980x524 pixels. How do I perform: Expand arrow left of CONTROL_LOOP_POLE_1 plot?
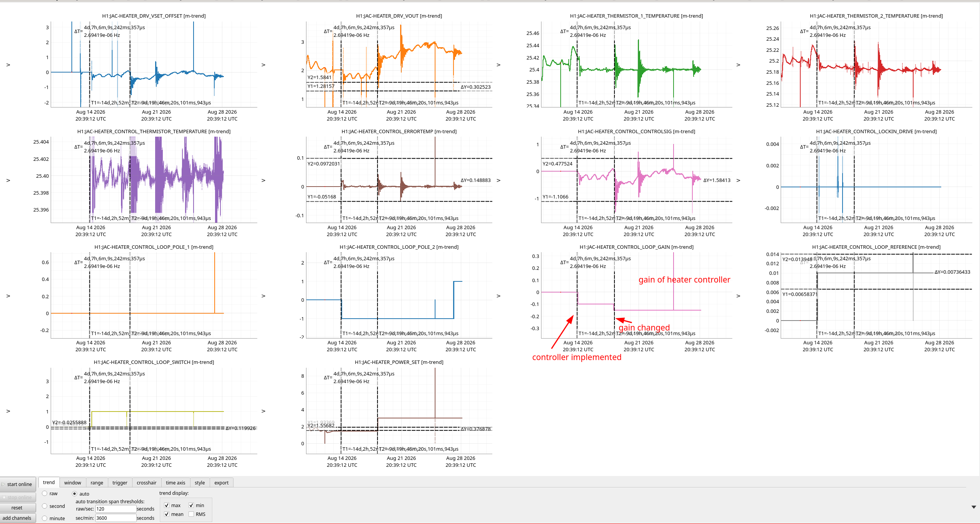(8, 296)
